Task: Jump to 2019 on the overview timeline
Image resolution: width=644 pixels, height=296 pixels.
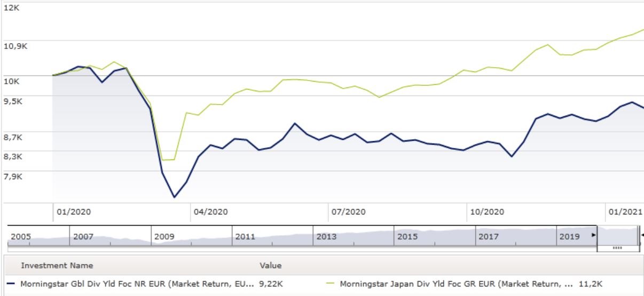Action: tap(569, 236)
